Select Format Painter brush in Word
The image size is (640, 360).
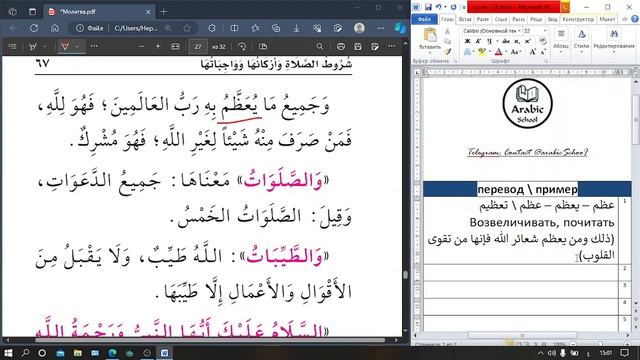tap(448, 52)
